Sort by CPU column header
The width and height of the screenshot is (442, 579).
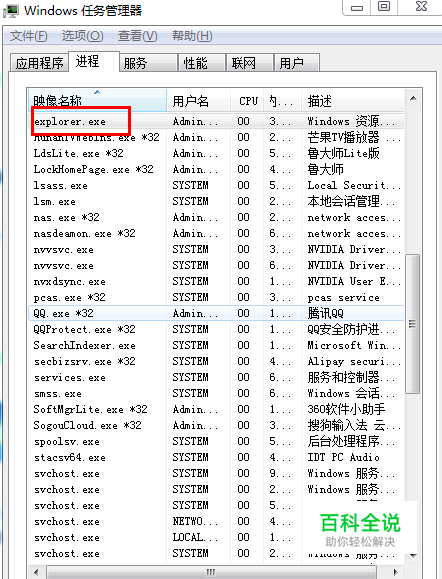click(x=247, y=100)
